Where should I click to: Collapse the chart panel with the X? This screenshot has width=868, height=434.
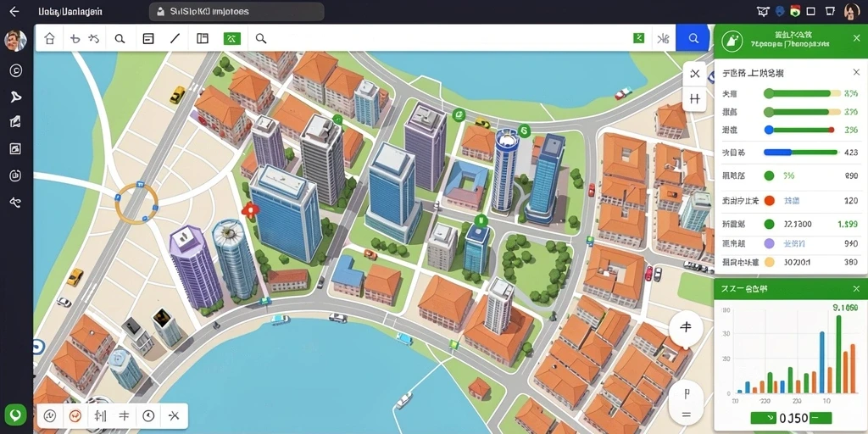coord(856,288)
